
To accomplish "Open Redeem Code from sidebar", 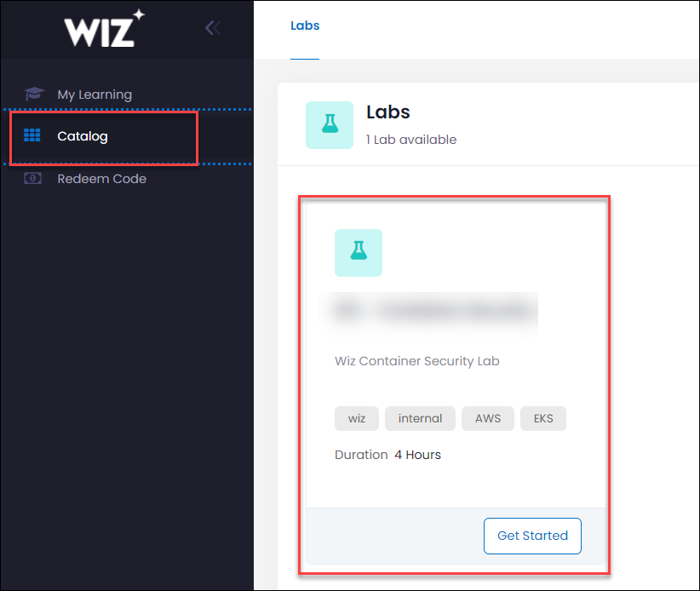I will coord(102,179).
